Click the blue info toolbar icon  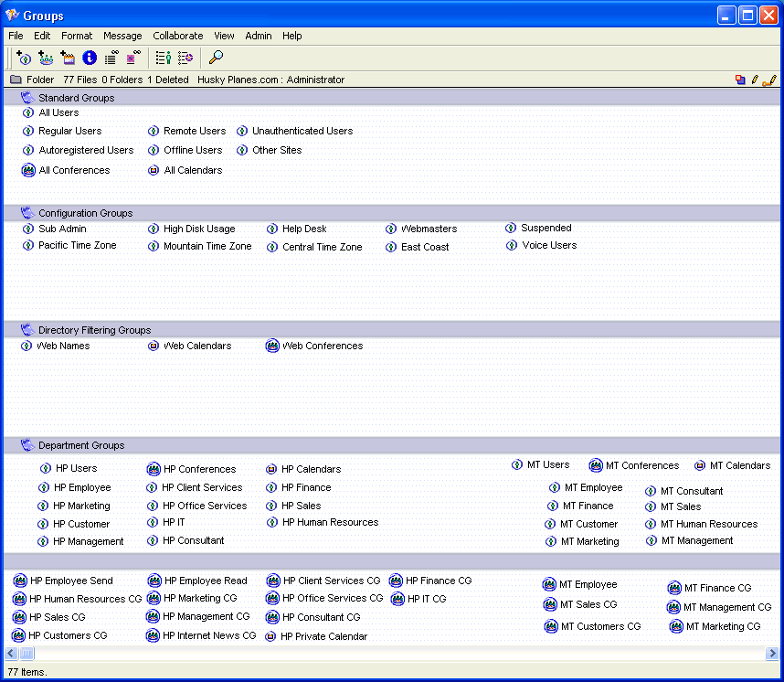90,58
